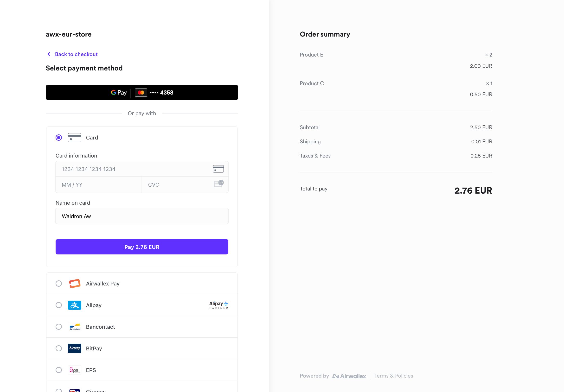Click the pink EPS logo icon
Screen dimensions: 564x392
(x=74, y=370)
